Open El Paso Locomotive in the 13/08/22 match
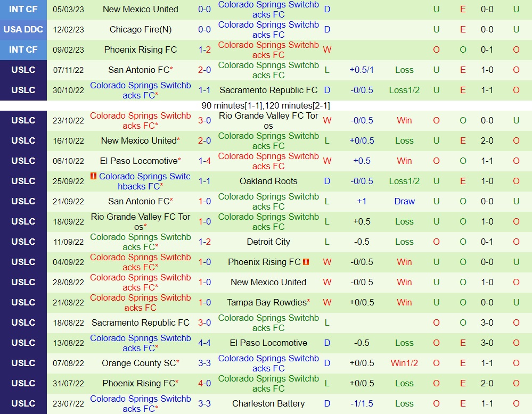The image size is (532, 414). point(268,343)
